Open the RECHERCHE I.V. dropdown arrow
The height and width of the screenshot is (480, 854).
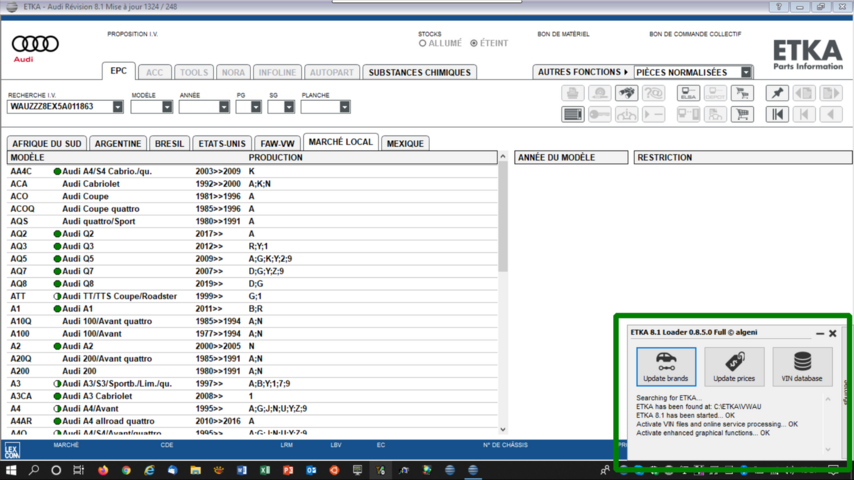(x=118, y=107)
